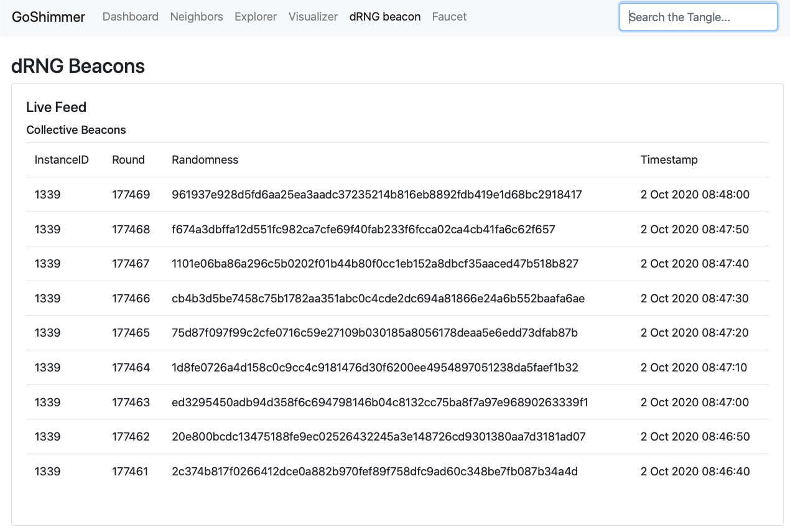Click timestamp 2 Oct 2020 08:47:00

tap(695, 403)
